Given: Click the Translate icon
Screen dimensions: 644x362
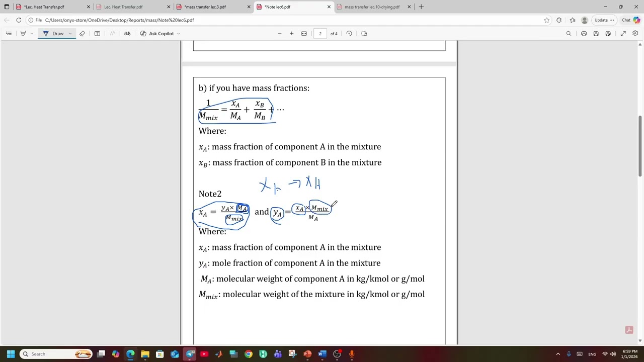Looking at the screenshot, I should click(x=127, y=34).
